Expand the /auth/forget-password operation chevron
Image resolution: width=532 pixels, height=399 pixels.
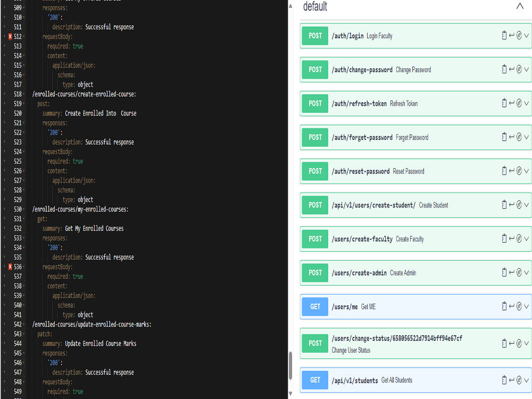(x=526, y=137)
